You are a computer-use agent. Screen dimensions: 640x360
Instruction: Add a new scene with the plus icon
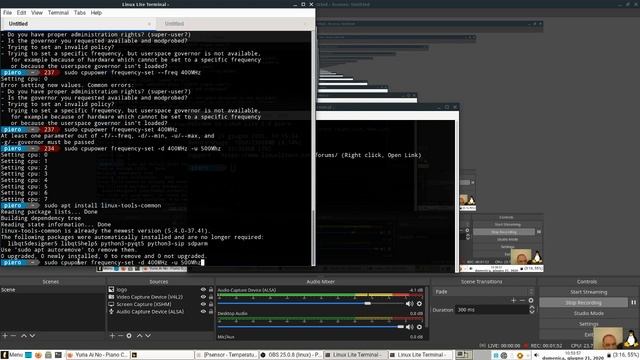click(5, 336)
